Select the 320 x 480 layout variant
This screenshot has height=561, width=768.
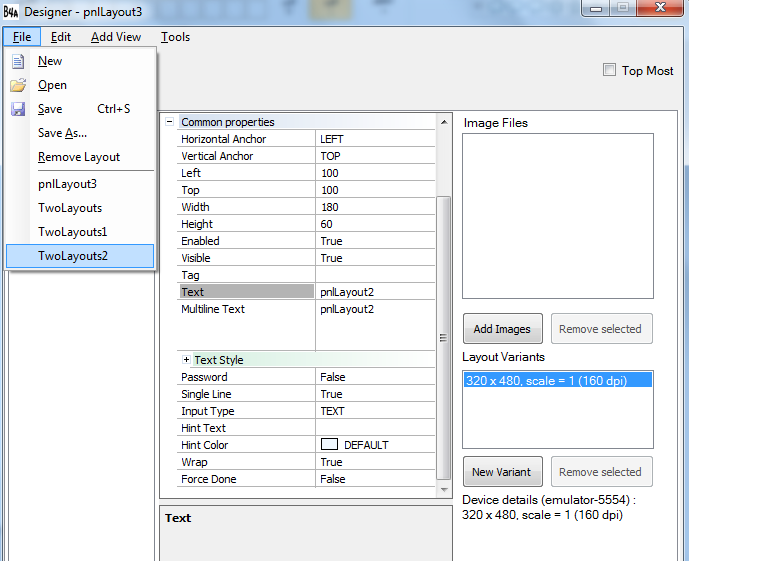point(557,380)
